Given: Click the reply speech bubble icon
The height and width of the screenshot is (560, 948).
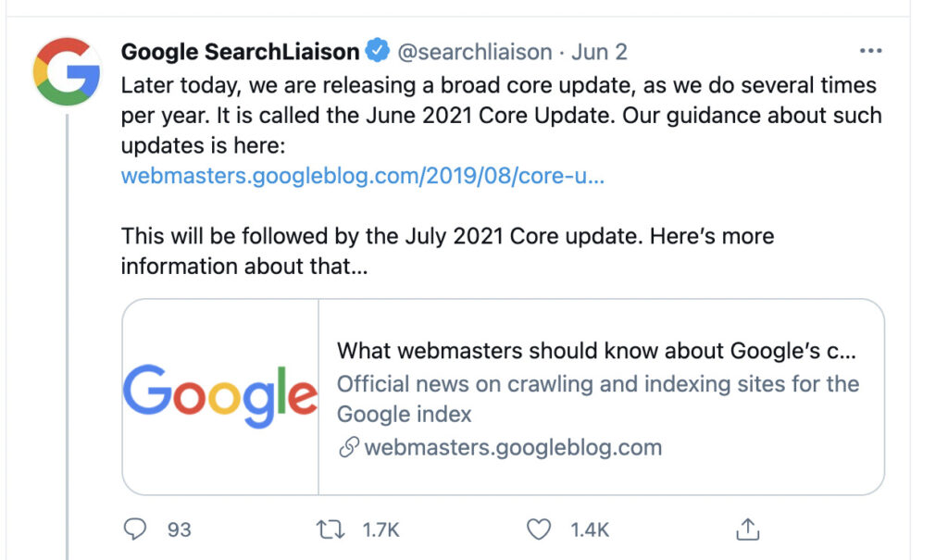Looking at the screenshot, I should pos(135,529).
